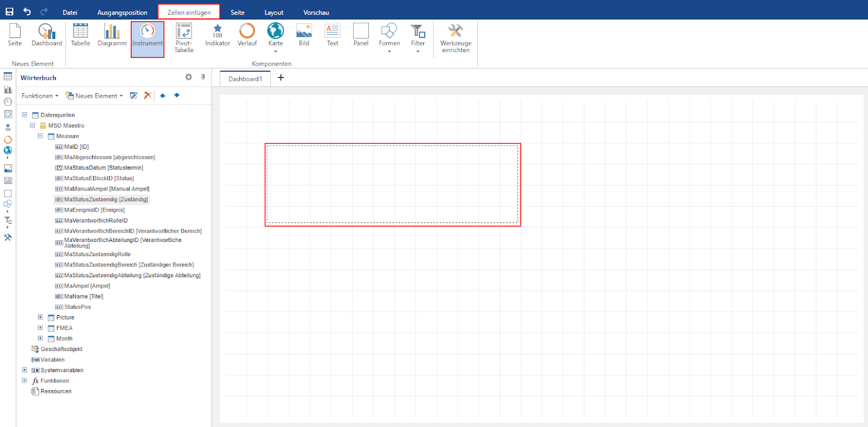
Task: Add new page with plus button
Action: 280,78
